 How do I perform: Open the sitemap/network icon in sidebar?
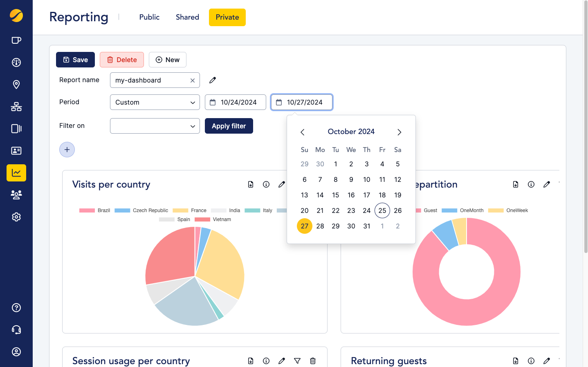click(16, 107)
